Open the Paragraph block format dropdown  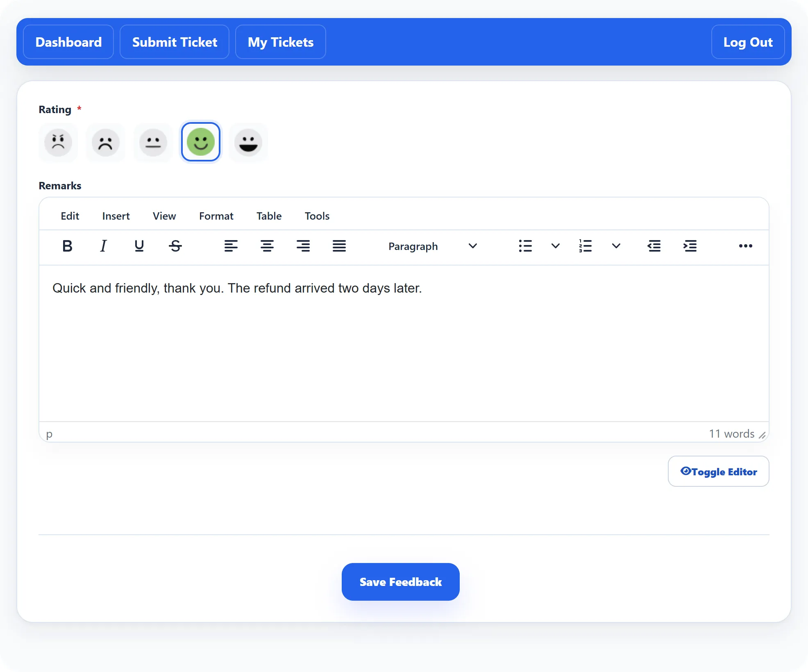click(x=433, y=246)
